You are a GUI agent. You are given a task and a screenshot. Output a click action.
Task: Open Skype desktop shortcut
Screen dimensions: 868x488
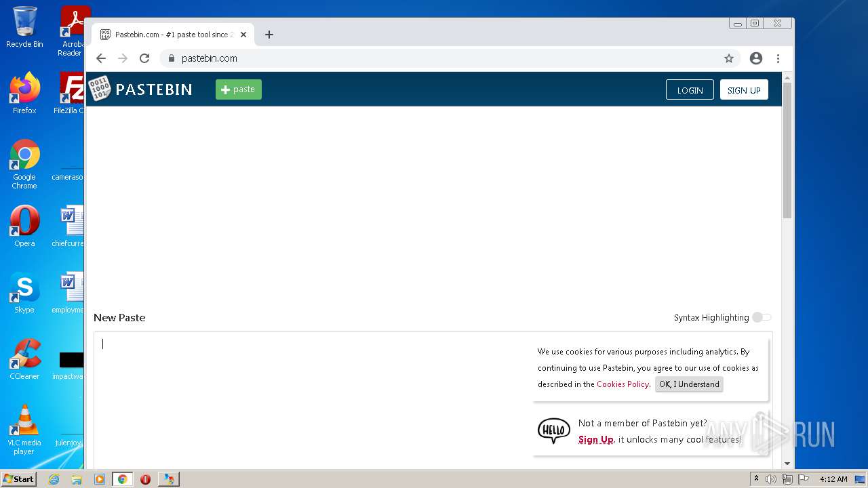(24, 293)
